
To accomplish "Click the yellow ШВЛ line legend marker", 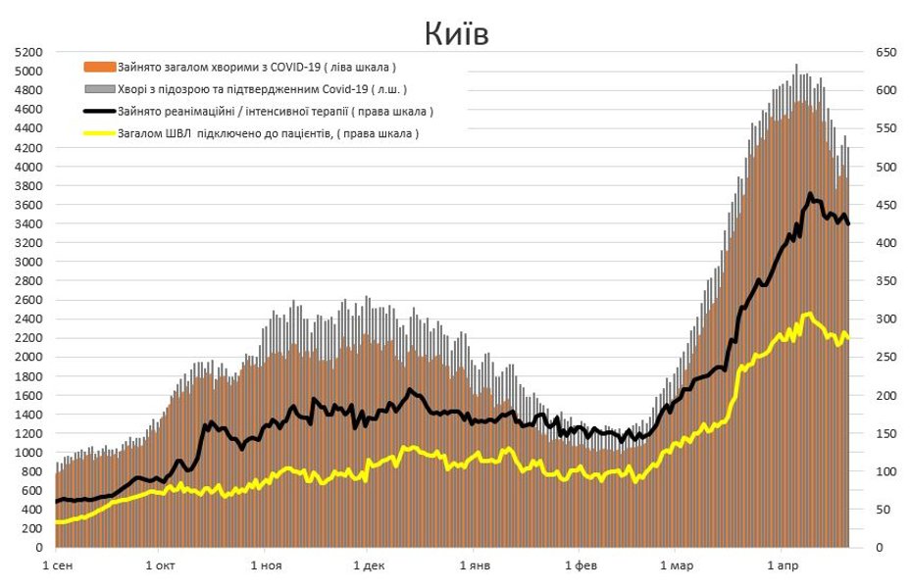I will tap(100, 133).
